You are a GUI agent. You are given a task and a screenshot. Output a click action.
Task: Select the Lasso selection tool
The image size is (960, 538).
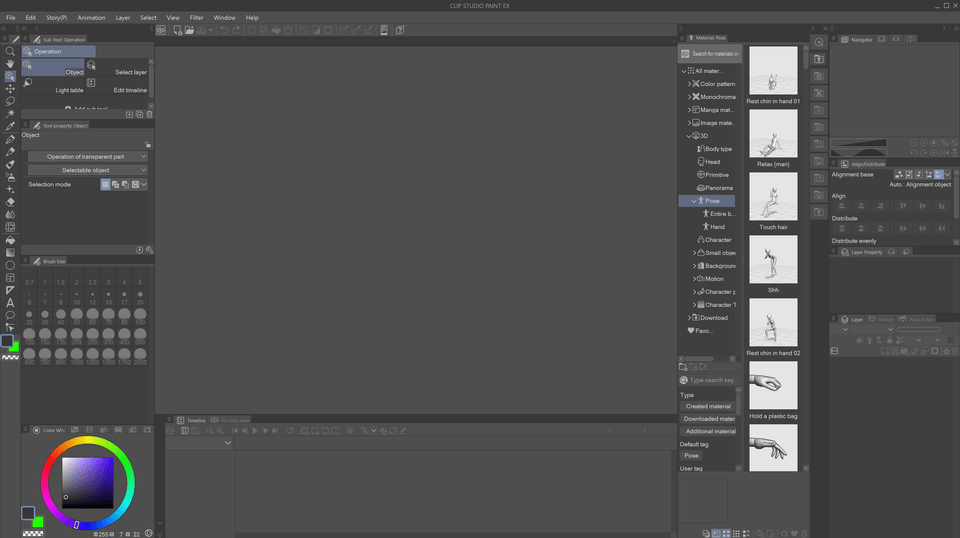tap(10, 101)
